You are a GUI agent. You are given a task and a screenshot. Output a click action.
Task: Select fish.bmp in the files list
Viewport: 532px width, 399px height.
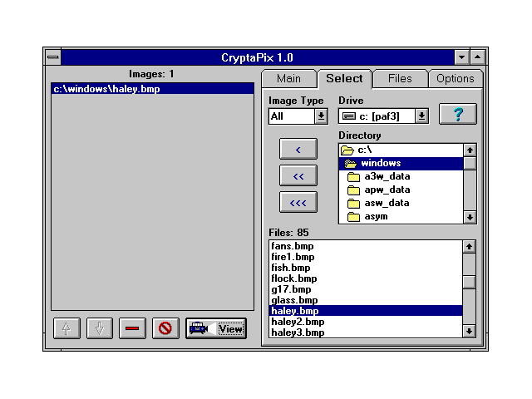click(290, 268)
